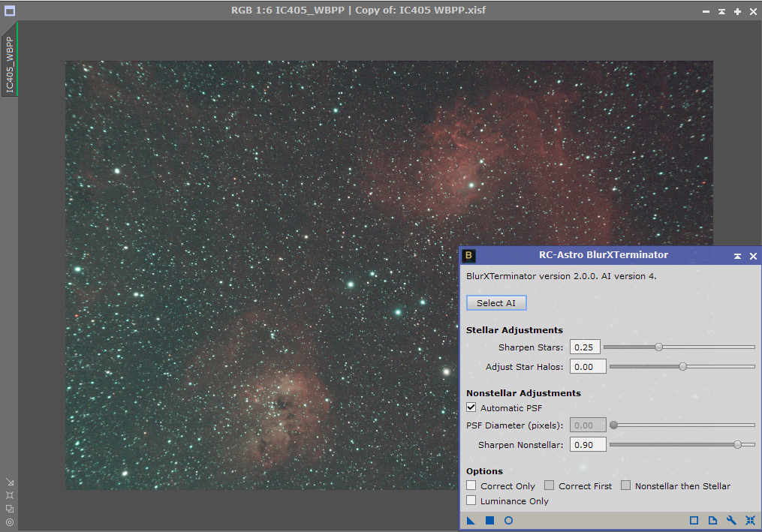
Task: Tick the Luminance Only checkbox
Action: (x=471, y=500)
